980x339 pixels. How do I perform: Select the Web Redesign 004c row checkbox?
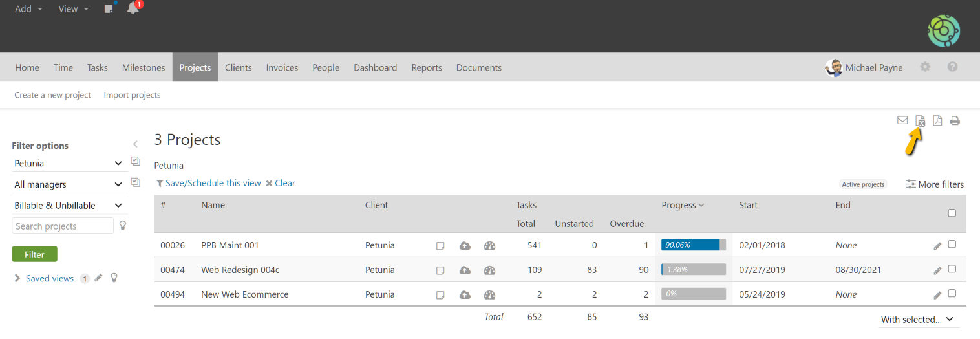[952, 269]
